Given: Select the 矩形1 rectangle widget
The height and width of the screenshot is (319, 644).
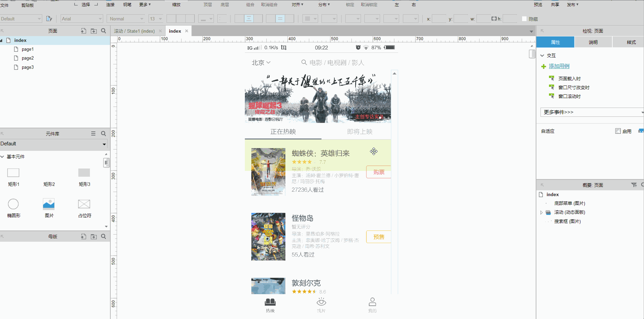Looking at the screenshot, I should pyautogui.click(x=13, y=173).
